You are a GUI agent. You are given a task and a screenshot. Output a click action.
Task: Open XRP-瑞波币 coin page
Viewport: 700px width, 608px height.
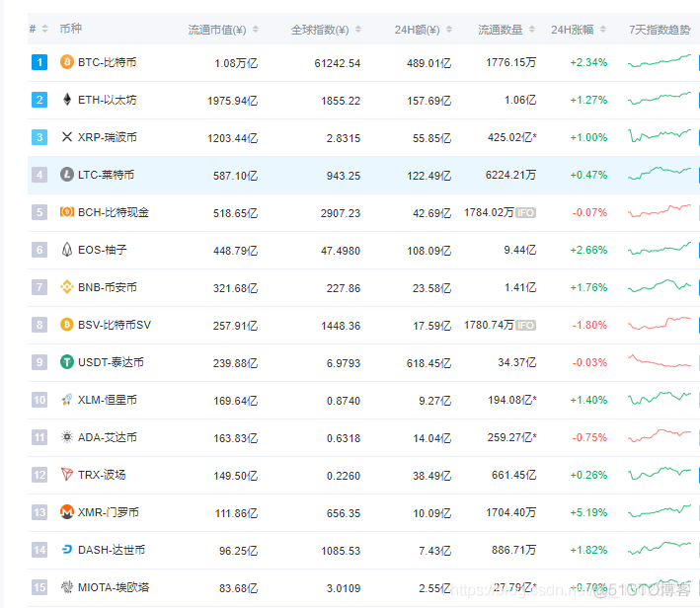click(108, 137)
